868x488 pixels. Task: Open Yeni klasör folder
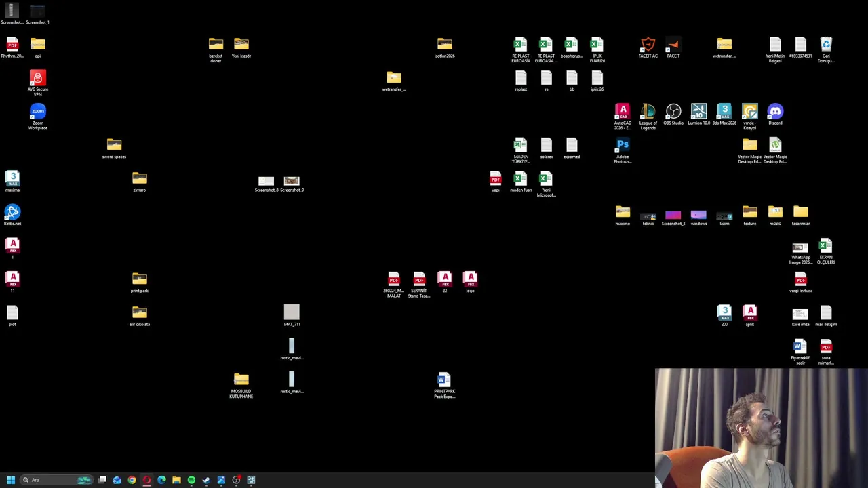pyautogui.click(x=241, y=47)
